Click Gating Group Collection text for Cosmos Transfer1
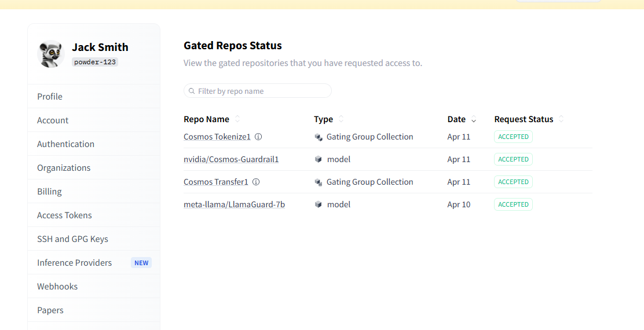 point(369,182)
